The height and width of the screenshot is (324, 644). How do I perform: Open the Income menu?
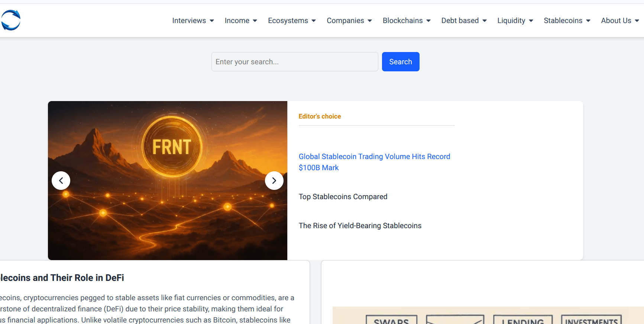(241, 20)
